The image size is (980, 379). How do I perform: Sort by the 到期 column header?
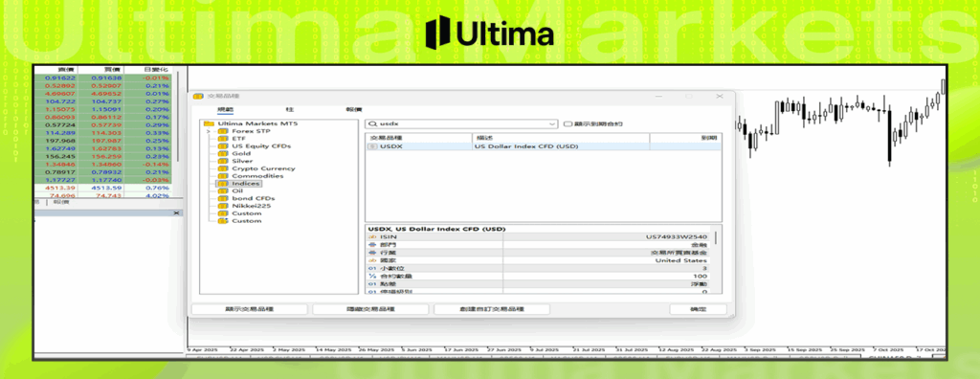point(685,138)
